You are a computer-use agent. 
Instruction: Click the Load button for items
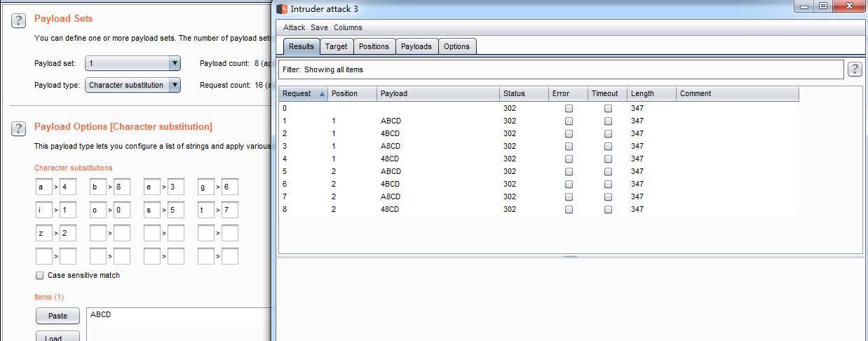click(x=57, y=337)
